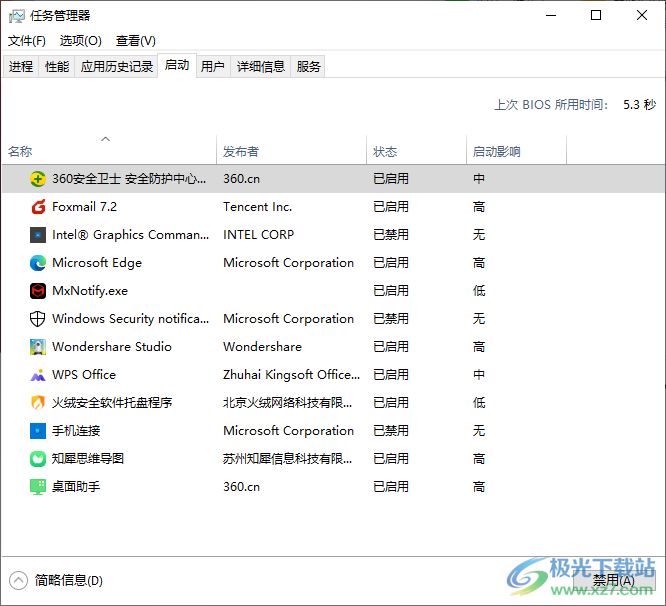Switch to the 详细信息 tab
This screenshot has height=606, width=666.
260,67
